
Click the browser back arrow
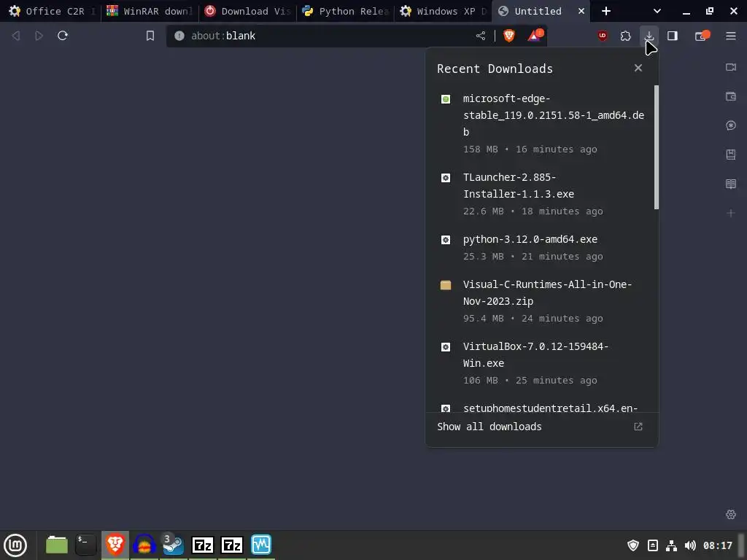tap(16, 36)
